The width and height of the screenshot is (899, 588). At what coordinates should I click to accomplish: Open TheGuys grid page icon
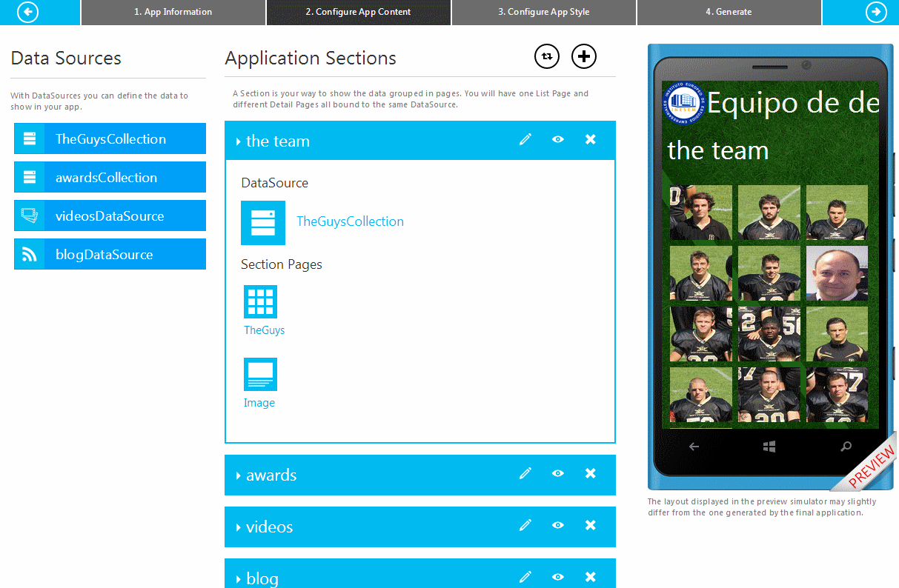pyautogui.click(x=260, y=302)
